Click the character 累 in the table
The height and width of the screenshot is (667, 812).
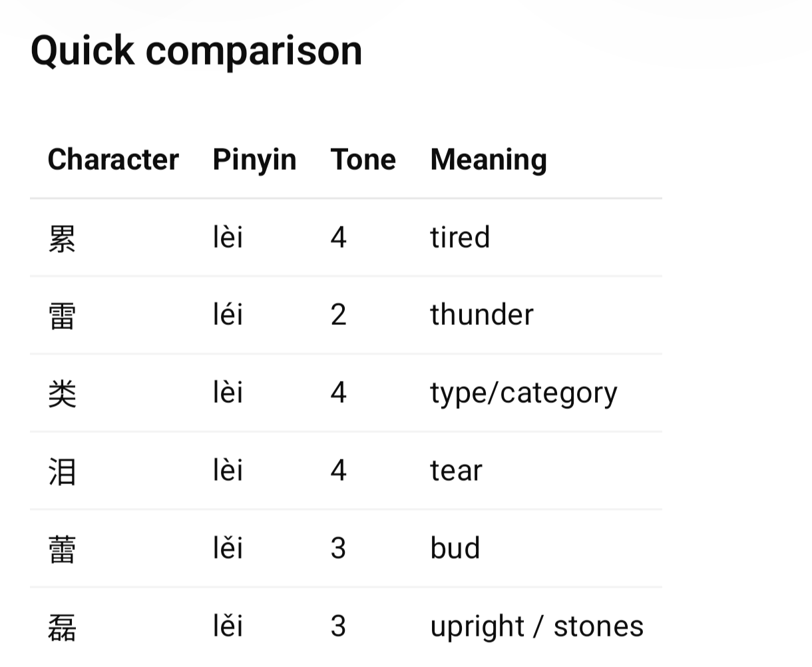(62, 238)
